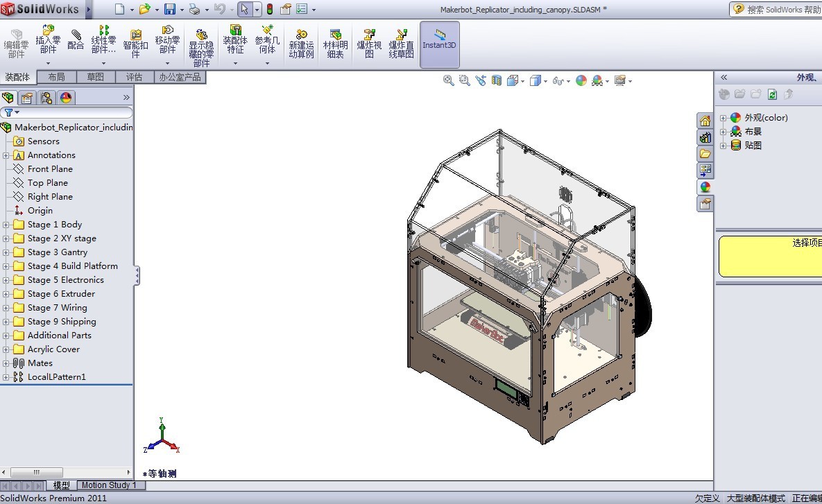Screen dimensions: 822x504
Task: Click Edit Appearance color sphere icon in view toolbar
Action: (x=581, y=80)
